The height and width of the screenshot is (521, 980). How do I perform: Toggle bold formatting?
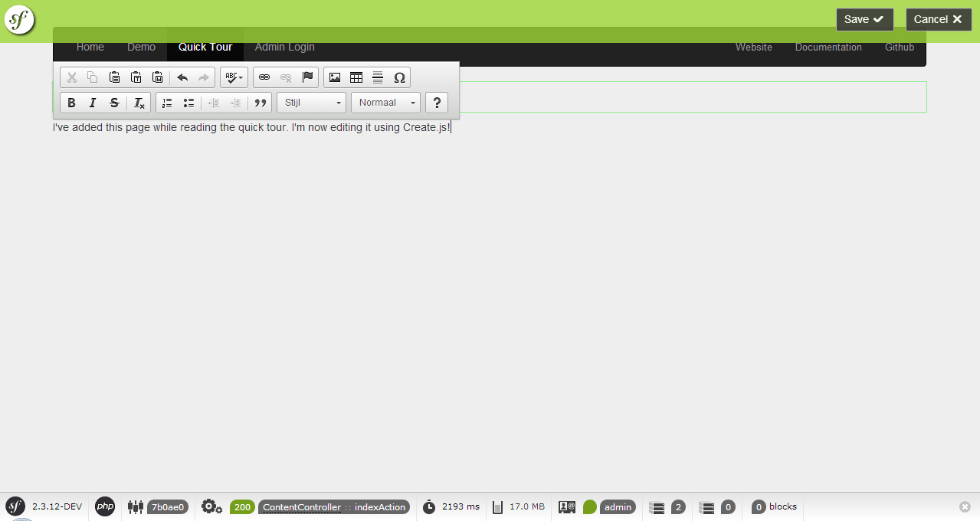(72, 103)
